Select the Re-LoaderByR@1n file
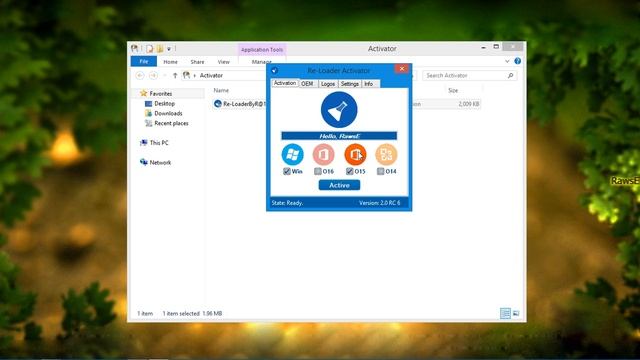 244,104
